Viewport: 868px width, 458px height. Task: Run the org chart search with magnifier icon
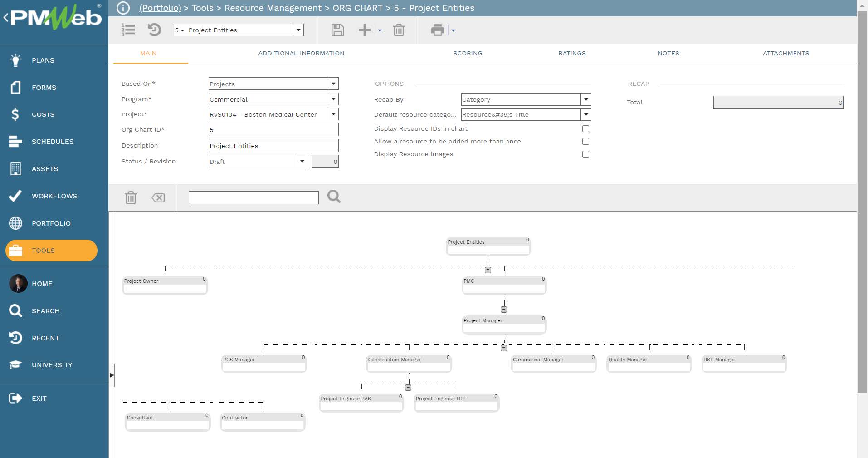tap(334, 197)
